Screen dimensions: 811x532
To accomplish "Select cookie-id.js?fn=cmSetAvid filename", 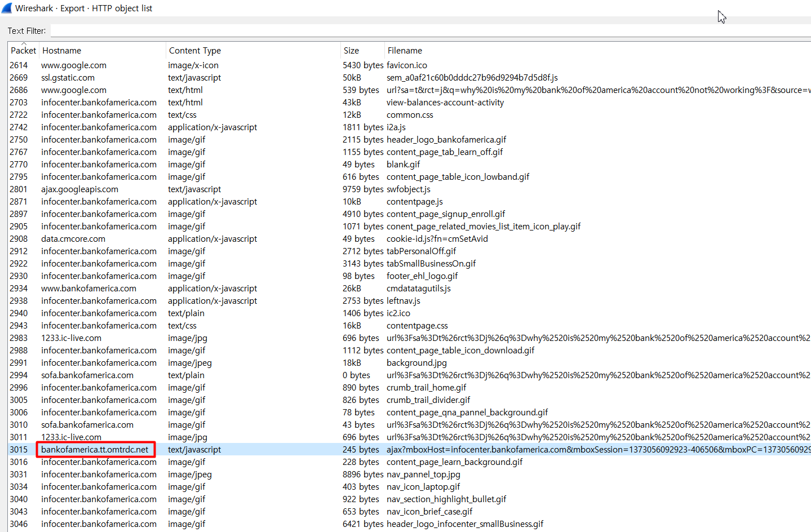I will (437, 239).
